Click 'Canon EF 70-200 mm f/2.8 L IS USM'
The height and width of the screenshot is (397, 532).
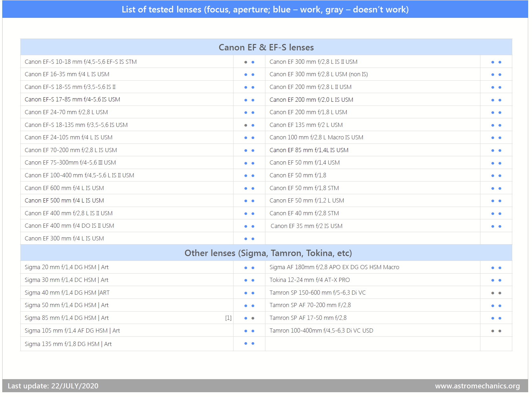point(71,150)
